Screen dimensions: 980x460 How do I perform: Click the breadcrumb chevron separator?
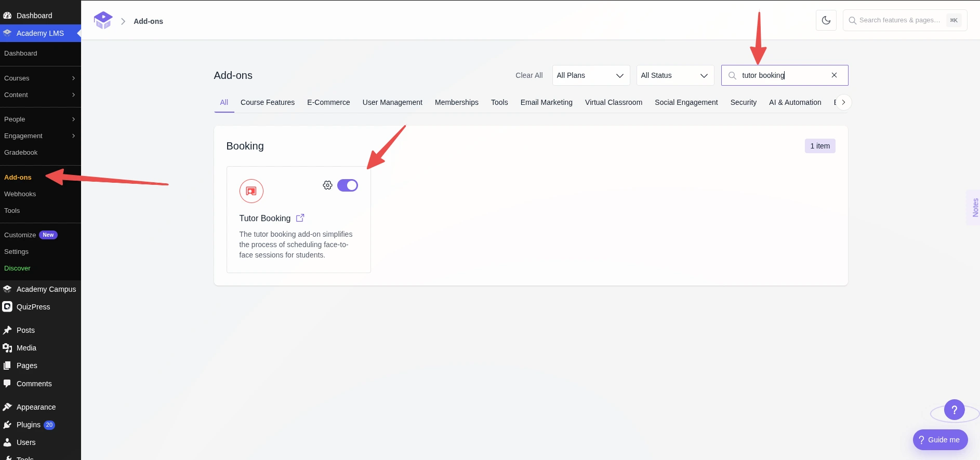[123, 21]
